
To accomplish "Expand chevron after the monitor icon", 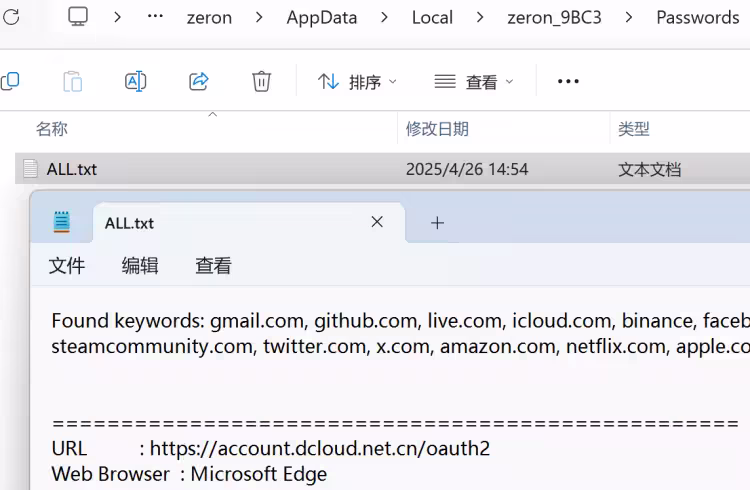I will pyautogui.click(x=117, y=18).
